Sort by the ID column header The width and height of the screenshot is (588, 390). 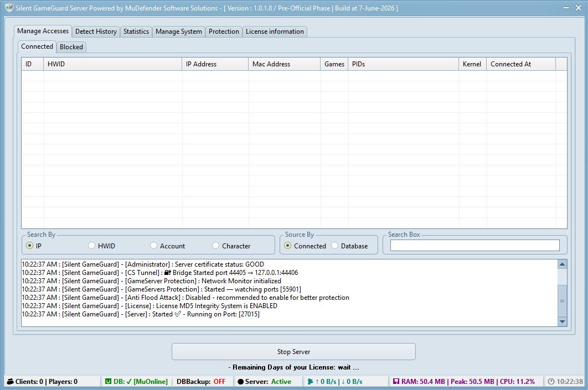33,64
